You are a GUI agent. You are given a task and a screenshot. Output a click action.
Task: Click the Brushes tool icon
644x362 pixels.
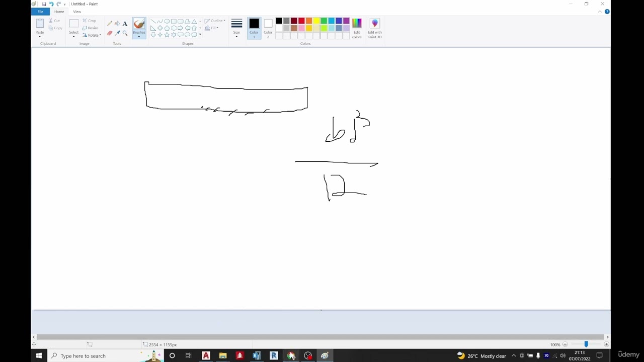click(139, 24)
